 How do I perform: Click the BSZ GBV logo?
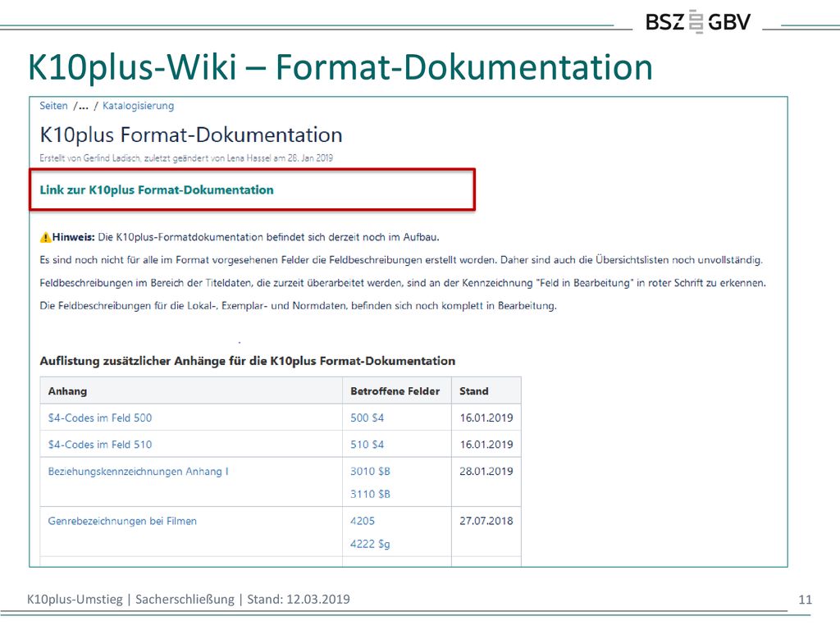click(x=697, y=21)
